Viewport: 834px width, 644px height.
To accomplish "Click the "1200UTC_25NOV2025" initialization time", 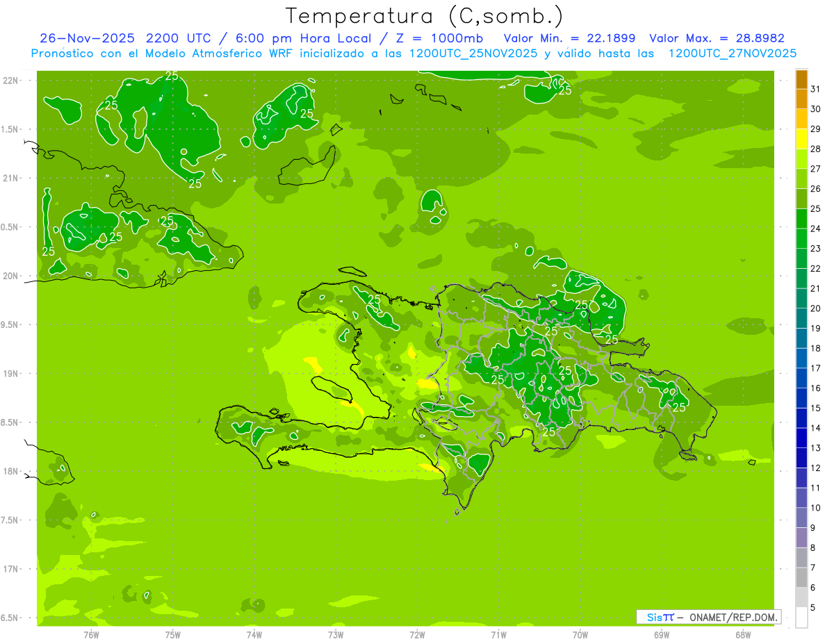I will pyautogui.click(x=473, y=53).
